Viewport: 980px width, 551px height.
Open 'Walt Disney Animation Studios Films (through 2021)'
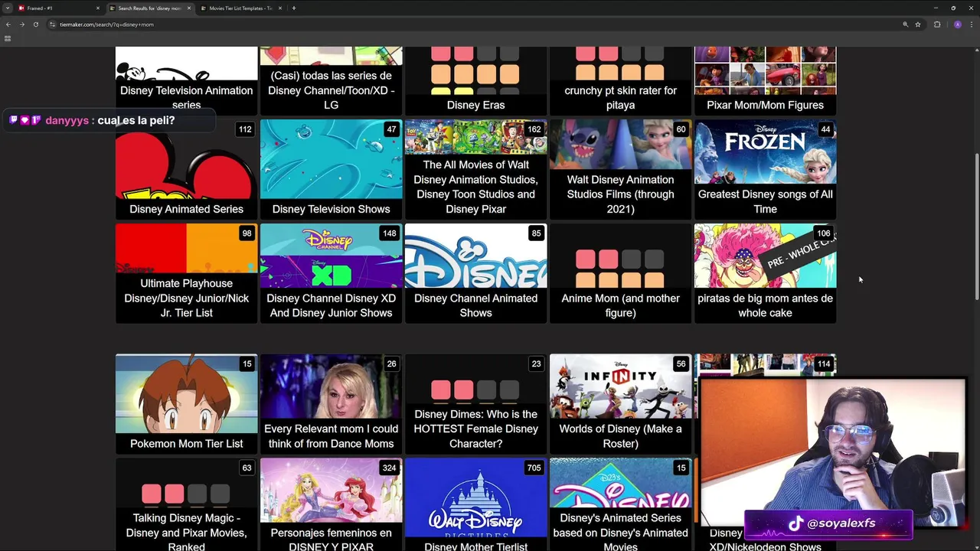(x=620, y=169)
